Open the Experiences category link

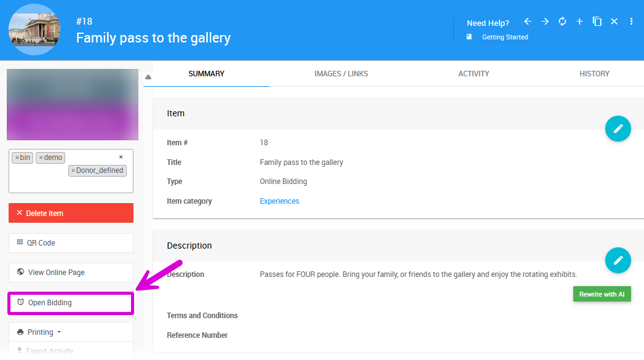point(279,201)
